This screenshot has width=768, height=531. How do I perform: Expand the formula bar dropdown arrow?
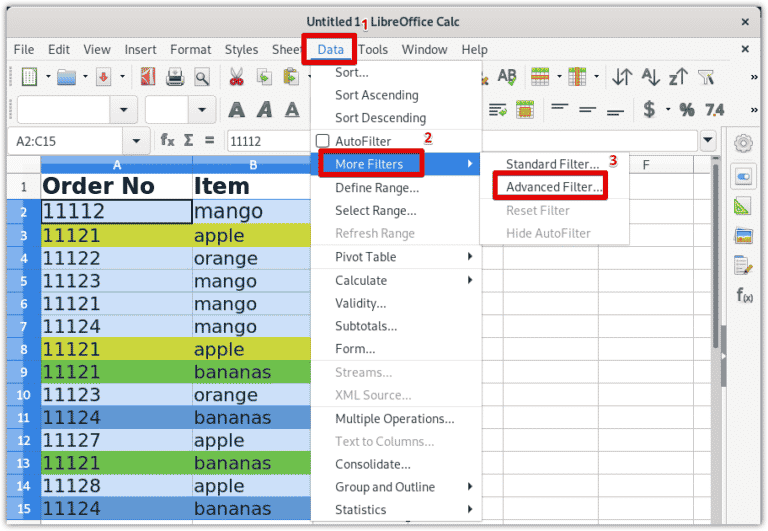pyautogui.click(x=709, y=142)
